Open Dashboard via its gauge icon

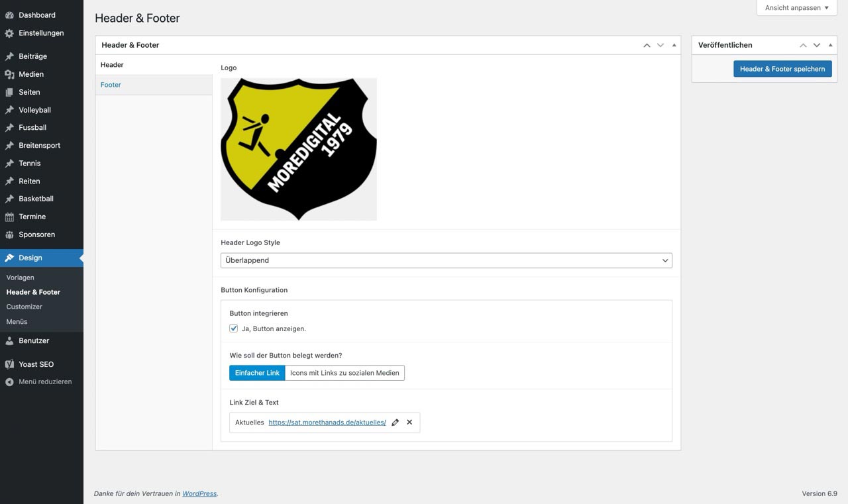pyautogui.click(x=9, y=15)
